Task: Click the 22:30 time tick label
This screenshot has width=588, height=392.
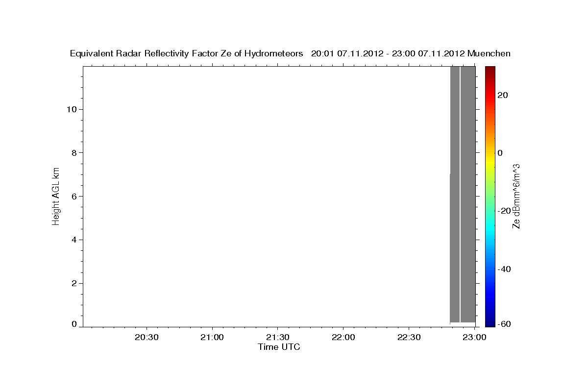Action: tap(409, 338)
